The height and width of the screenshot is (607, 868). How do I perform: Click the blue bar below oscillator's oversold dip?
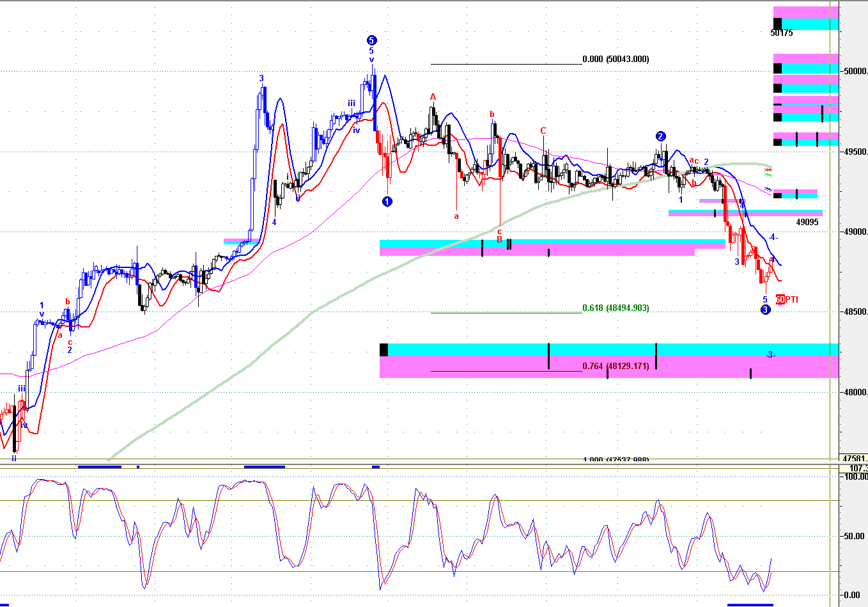[x=750, y=604]
